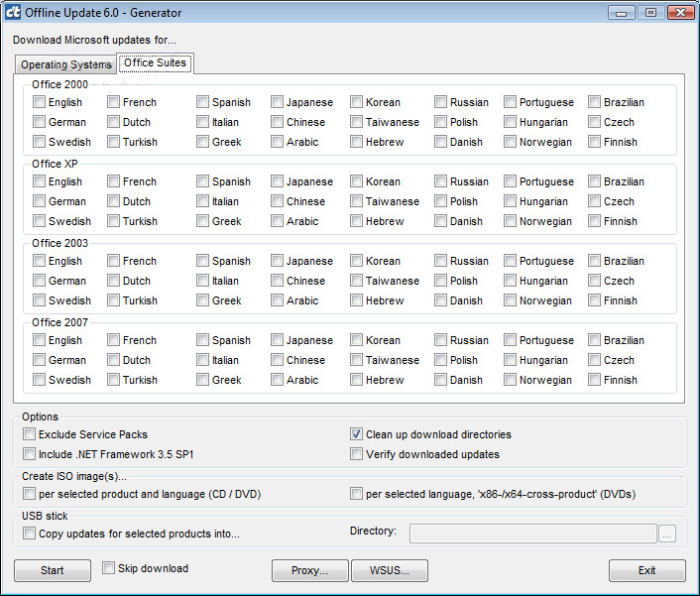Enable Exclude Service Packs option
Image resolution: width=700 pixels, height=596 pixels.
click(29, 434)
